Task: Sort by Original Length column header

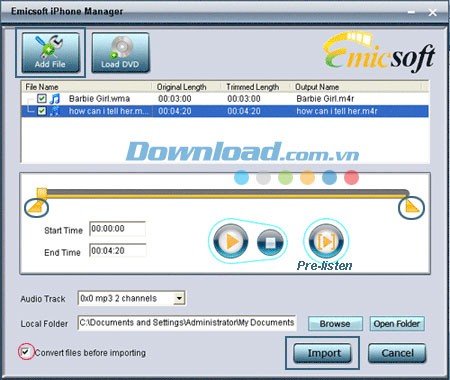Action: pyautogui.click(x=187, y=87)
